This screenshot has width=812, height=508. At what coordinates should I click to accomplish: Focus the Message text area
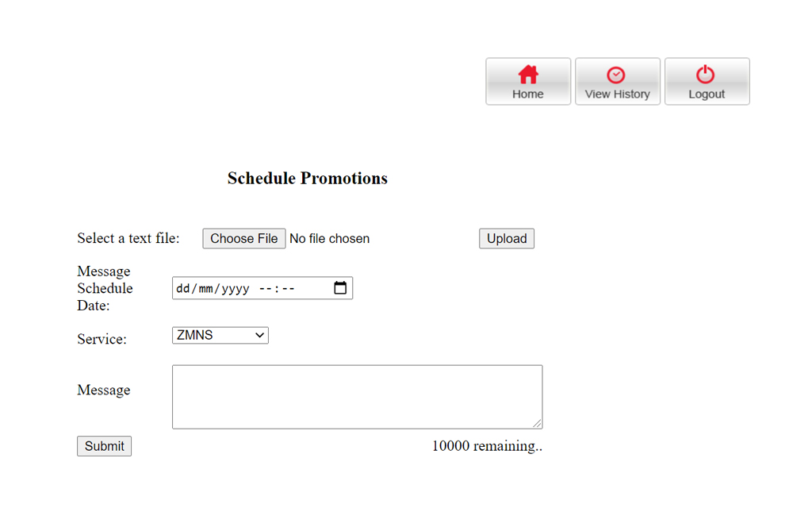click(x=357, y=396)
